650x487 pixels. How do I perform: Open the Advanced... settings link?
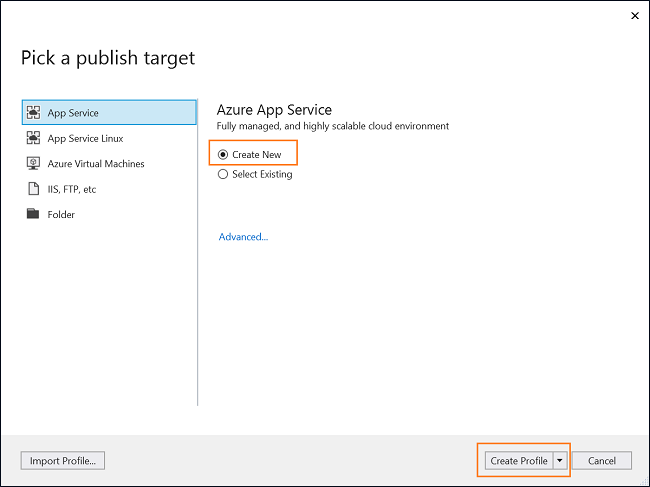click(243, 237)
